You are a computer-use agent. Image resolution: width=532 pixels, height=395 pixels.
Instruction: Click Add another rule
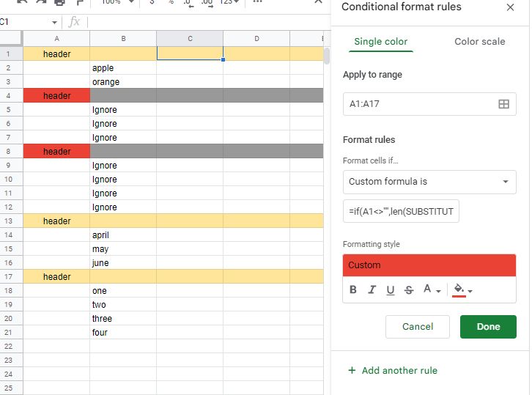(393, 370)
